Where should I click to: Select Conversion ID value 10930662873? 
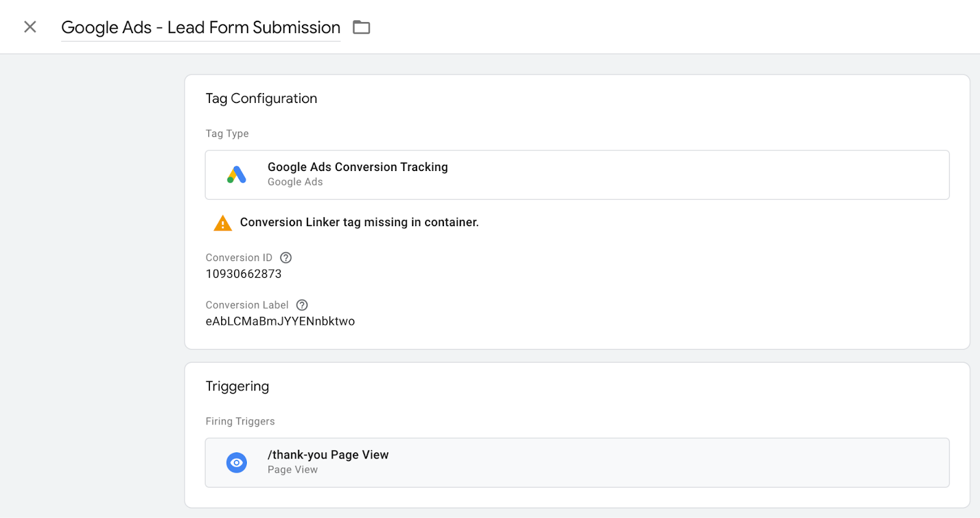point(244,274)
